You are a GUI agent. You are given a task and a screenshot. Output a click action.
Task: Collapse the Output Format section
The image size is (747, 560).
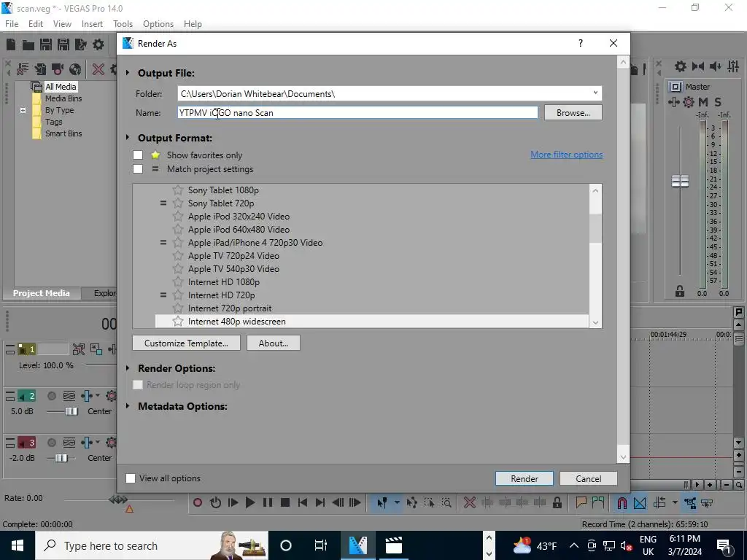point(128,137)
